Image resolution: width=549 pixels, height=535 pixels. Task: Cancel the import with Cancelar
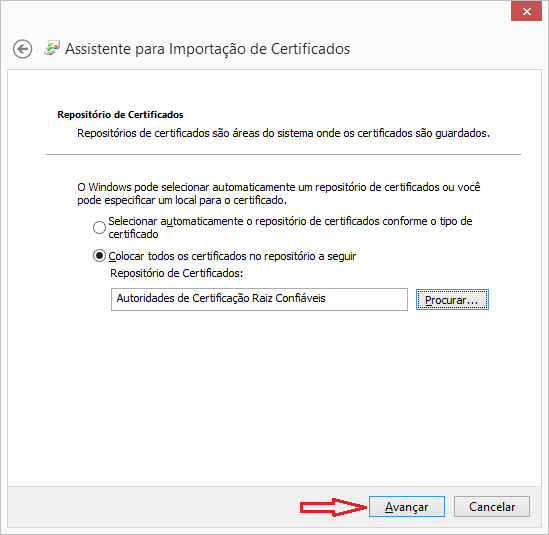point(492,507)
